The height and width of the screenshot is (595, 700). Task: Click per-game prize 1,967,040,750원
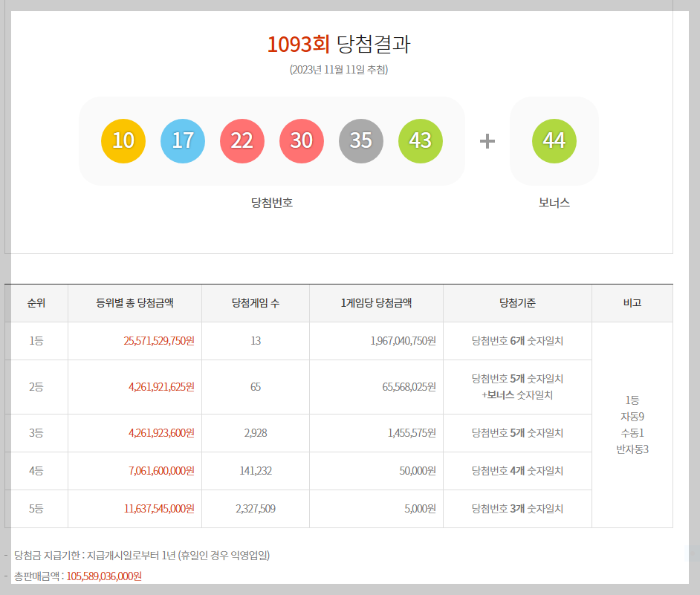tap(403, 341)
